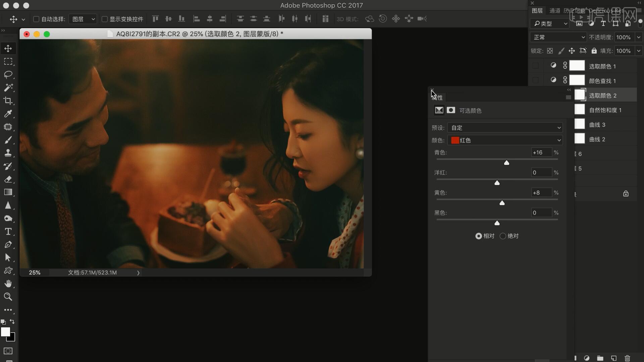Screen dimensions: 644x362
Task: Choose the Eraser tool
Action: [x=8, y=179]
